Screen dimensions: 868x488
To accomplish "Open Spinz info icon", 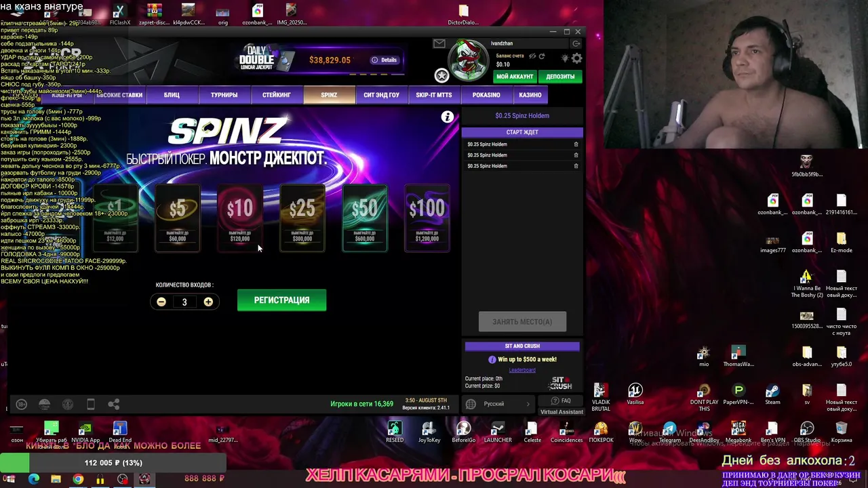I will (447, 117).
